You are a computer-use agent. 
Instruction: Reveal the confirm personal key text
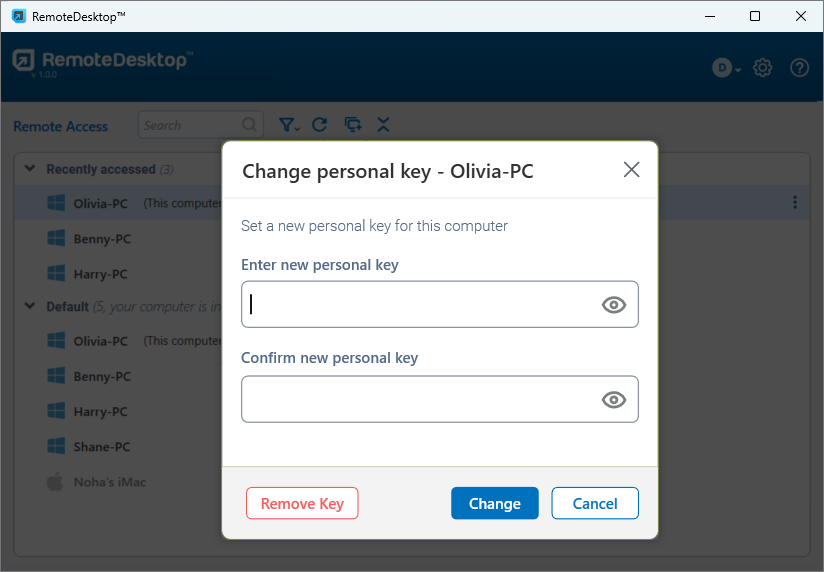click(x=613, y=400)
